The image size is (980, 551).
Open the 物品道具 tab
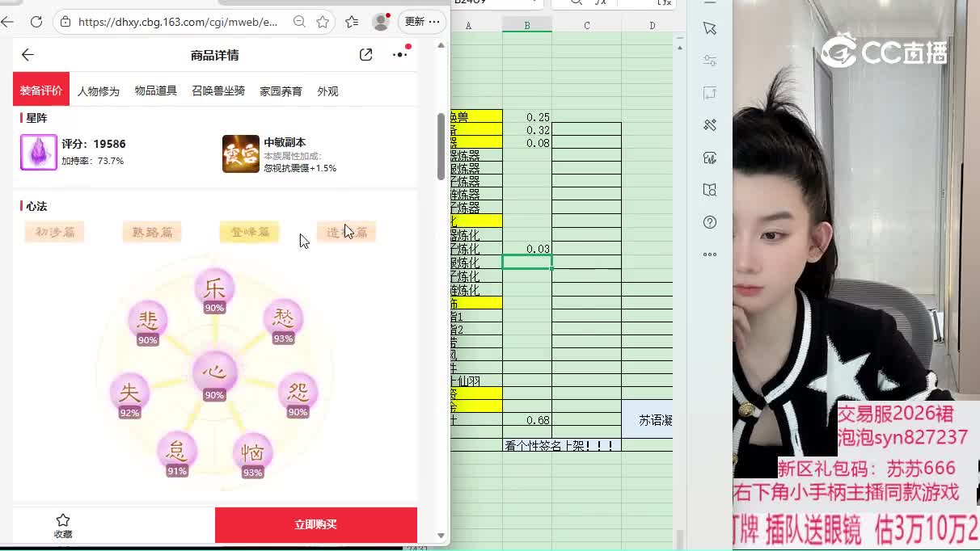point(156,90)
